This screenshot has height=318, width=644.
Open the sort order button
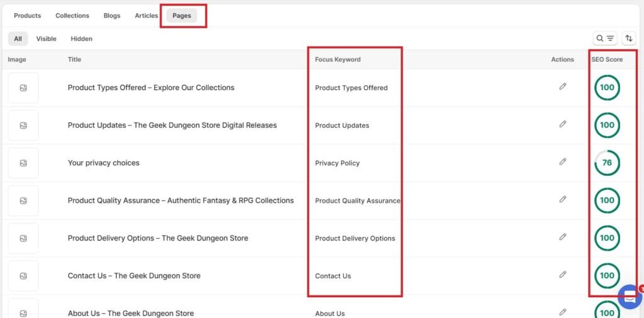pyautogui.click(x=629, y=38)
